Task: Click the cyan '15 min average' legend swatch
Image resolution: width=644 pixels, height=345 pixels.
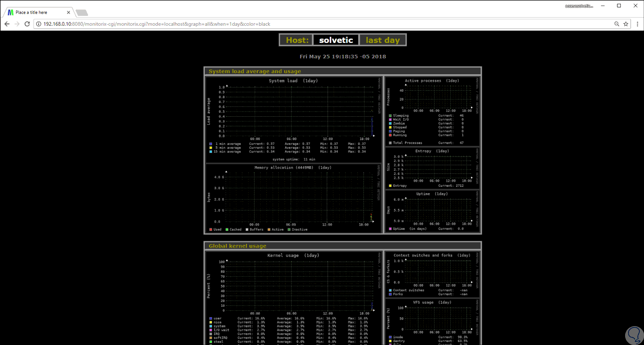Action: click(211, 151)
